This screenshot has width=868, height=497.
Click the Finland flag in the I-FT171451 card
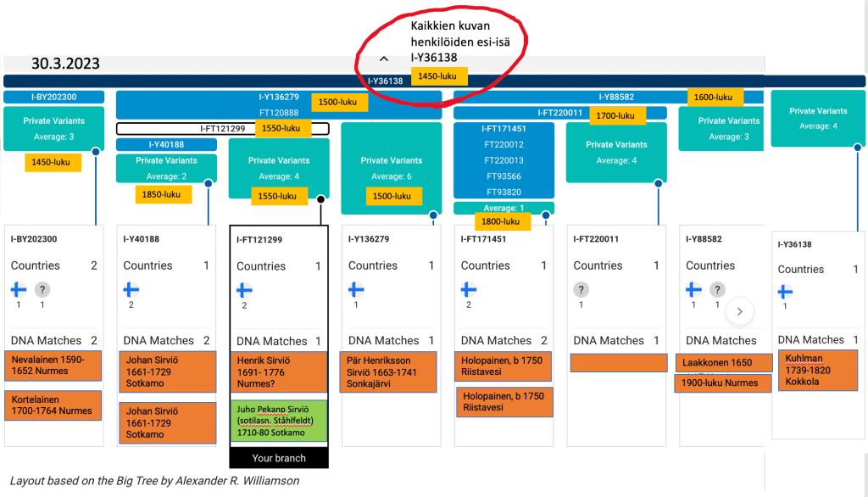468,289
